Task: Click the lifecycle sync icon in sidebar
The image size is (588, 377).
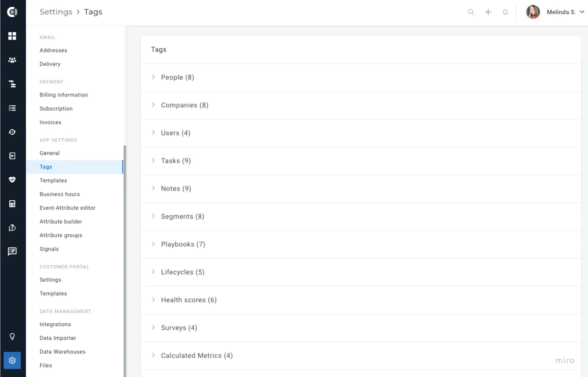Action: 12,132
